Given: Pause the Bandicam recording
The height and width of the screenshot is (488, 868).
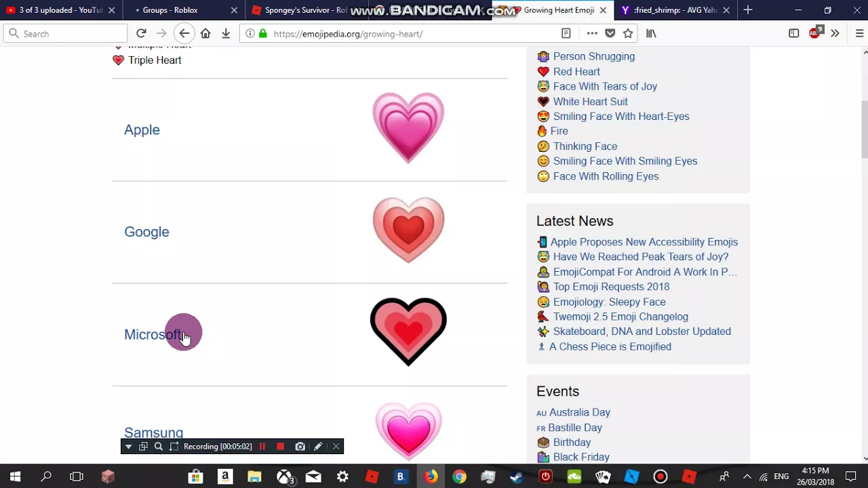Looking at the screenshot, I should (262, 446).
